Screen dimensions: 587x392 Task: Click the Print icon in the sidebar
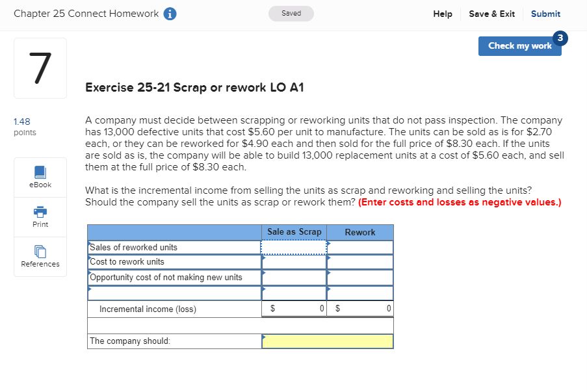tap(40, 216)
